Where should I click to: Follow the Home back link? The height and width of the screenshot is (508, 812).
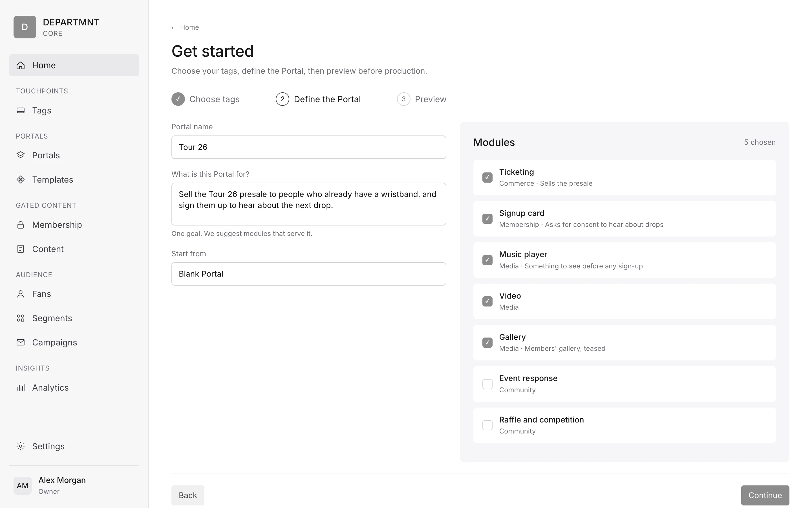click(x=185, y=27)
